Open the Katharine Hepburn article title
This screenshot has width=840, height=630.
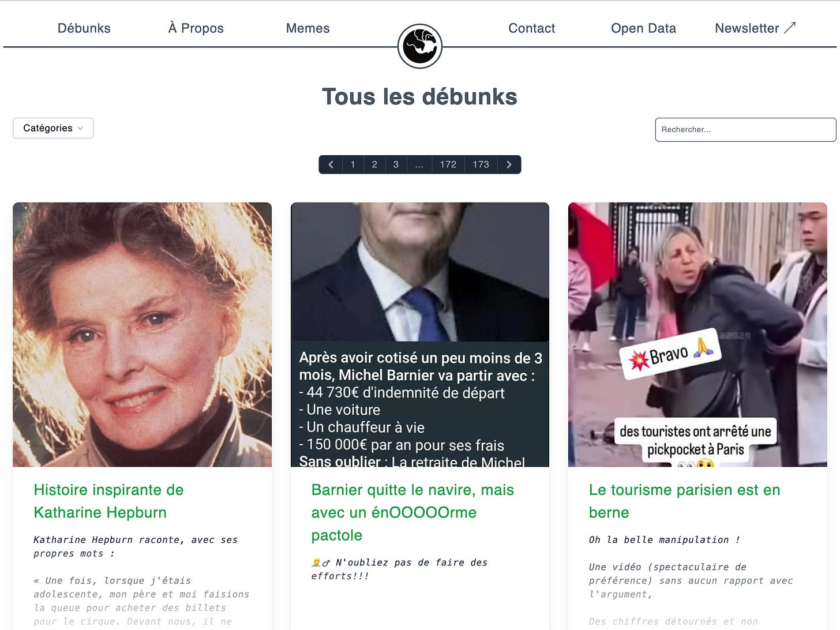[x=108, y=501]
